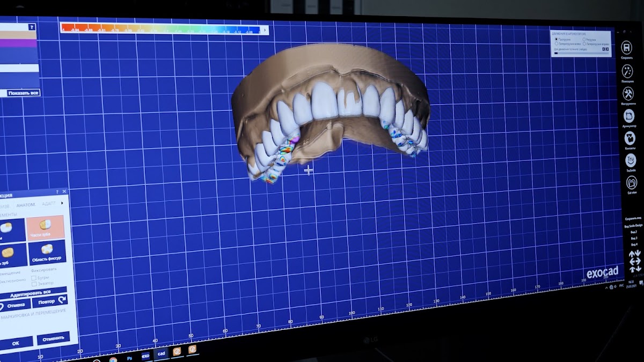This screenshot has height=362, width=644.
Task: Select the Область фиссур tile
Action: 46,252
